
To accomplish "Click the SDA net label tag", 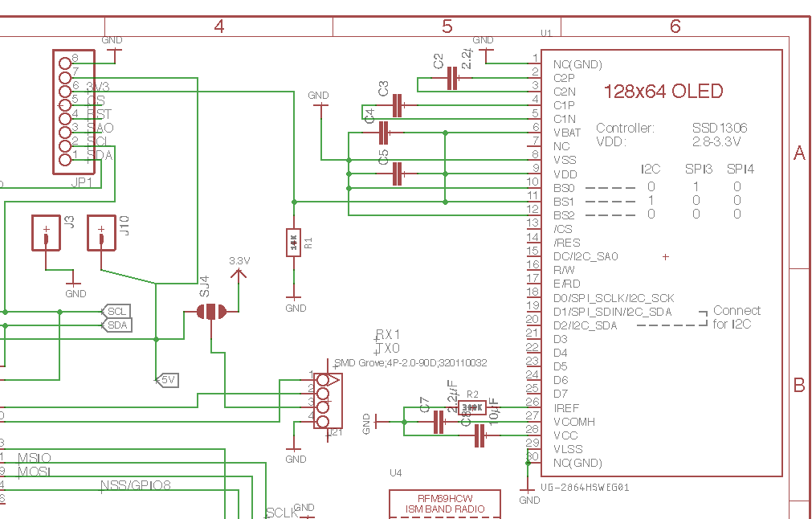I will [117, 325].
